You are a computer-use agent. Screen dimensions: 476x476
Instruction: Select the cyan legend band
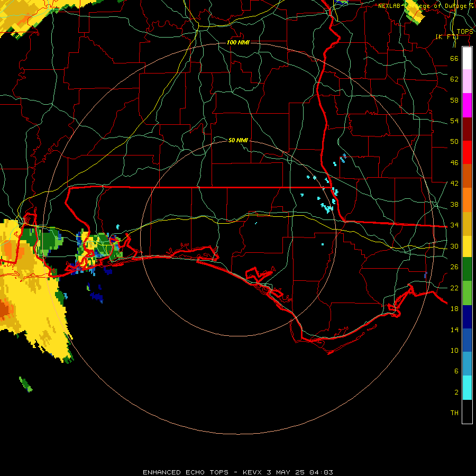tap(467, 387)
